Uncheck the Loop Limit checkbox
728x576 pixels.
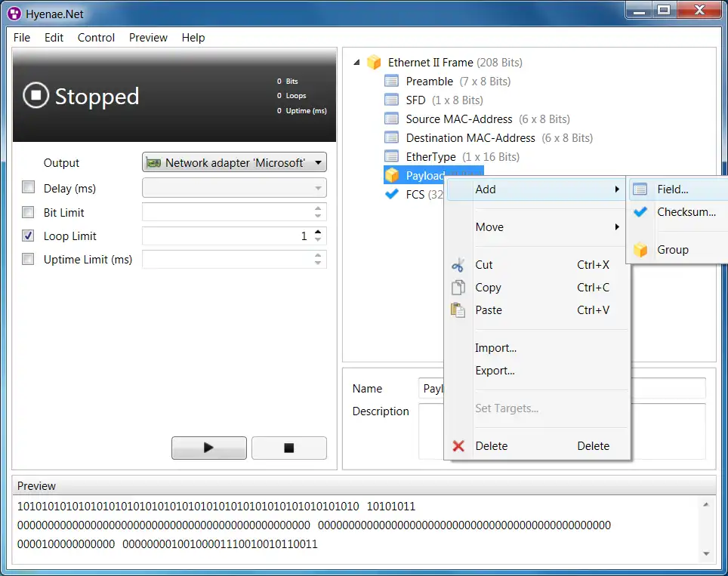[x=29, y=236]
